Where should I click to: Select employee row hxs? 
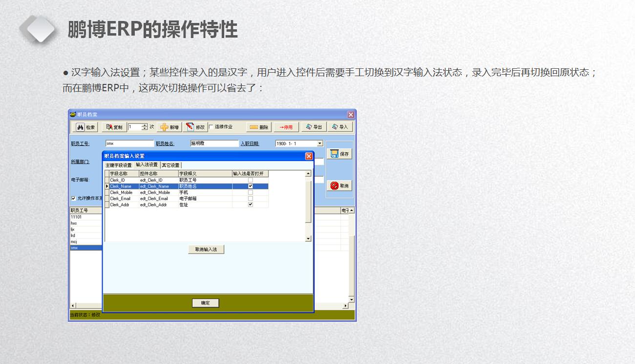[x=86, y=223]
